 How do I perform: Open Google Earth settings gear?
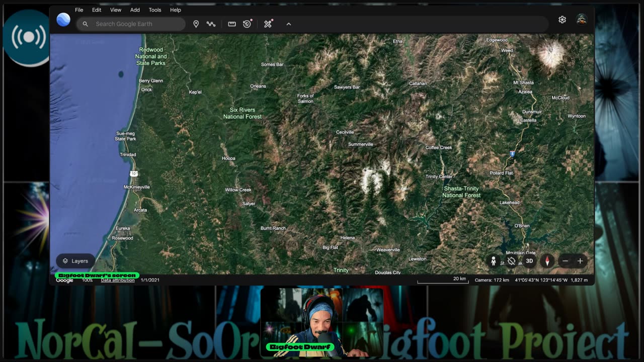562,20
